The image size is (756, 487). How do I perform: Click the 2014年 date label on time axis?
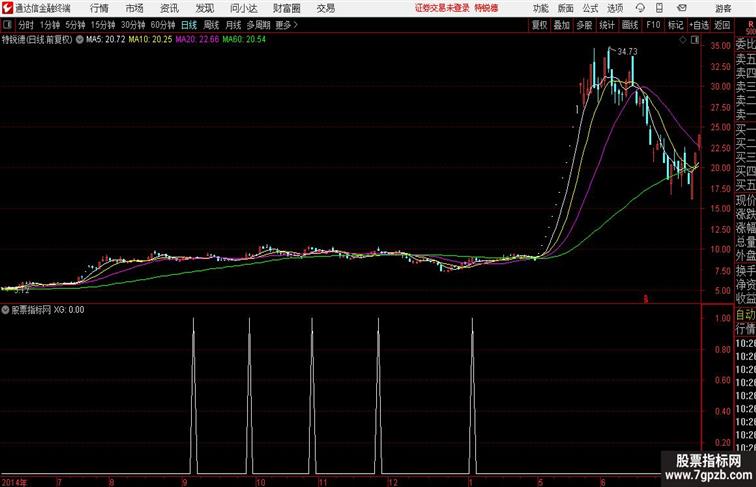[x=14, y=482]
